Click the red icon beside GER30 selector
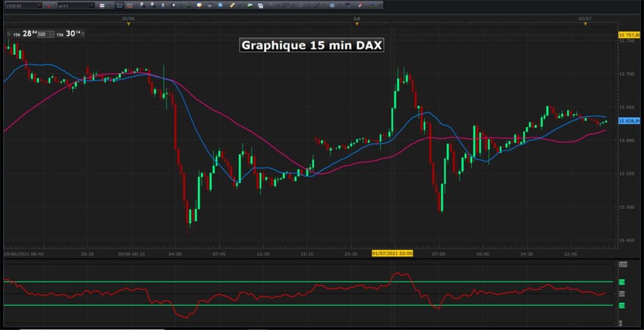This screenshot has width=644, height=330. point(48,6)
